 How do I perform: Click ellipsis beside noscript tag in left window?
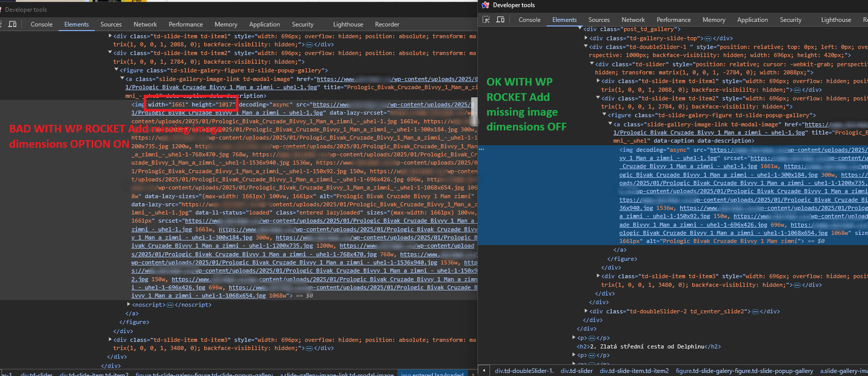[x=170, y=305]
